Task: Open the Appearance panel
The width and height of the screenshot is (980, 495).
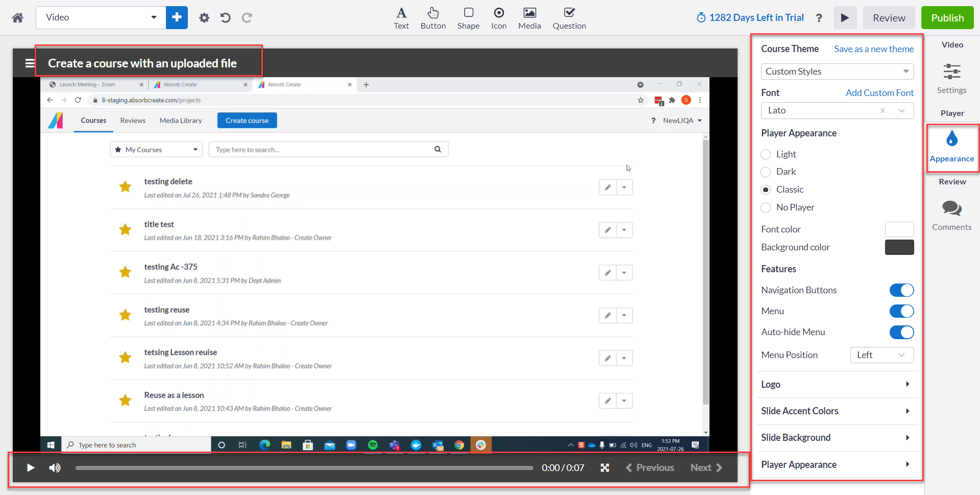Action: [952, 148]
